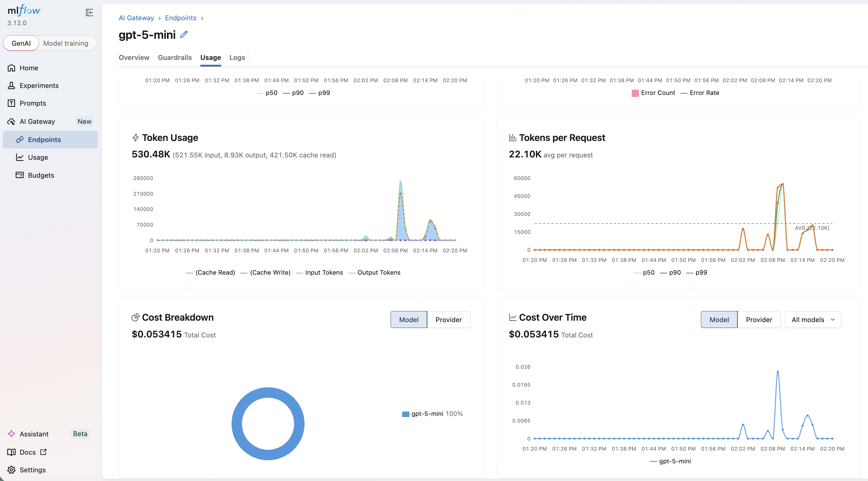Click the highest spike in Cost Over Time
868x481 pixels.
pos(778,372)
